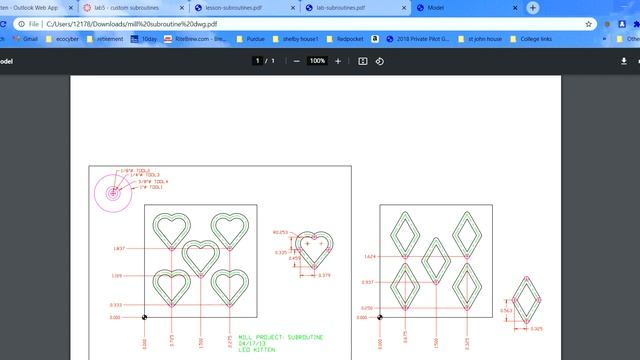
Task: Open the College links bookmark folder
Action: tap(531, 39)
